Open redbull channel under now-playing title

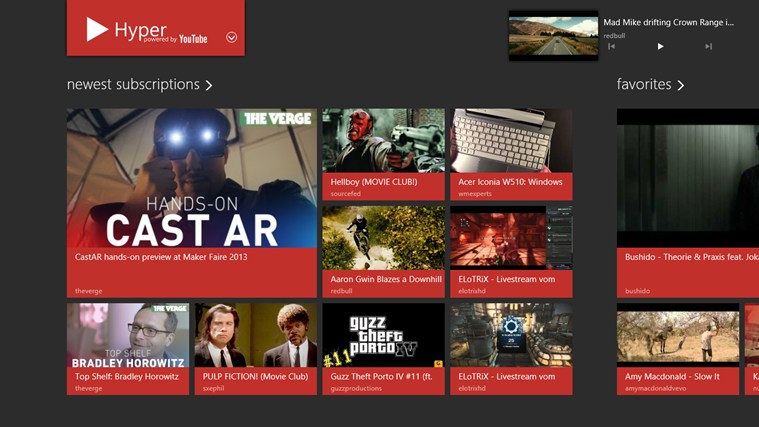click(614, 36)
